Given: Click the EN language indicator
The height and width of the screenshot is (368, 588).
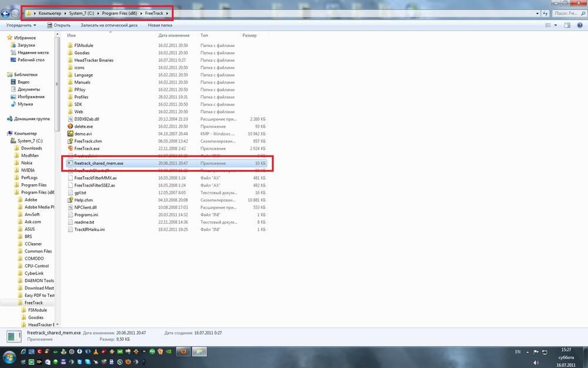Looking at the screenshot, I should [518, 352].
